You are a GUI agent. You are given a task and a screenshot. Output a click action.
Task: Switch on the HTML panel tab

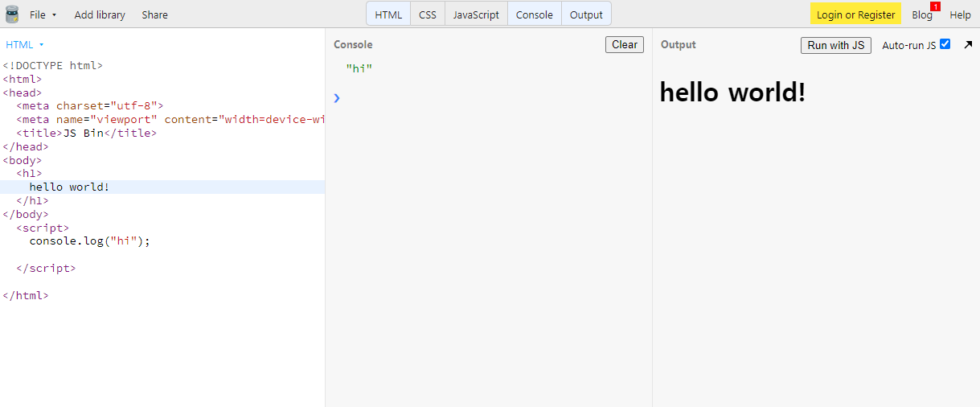click(388, 14)
